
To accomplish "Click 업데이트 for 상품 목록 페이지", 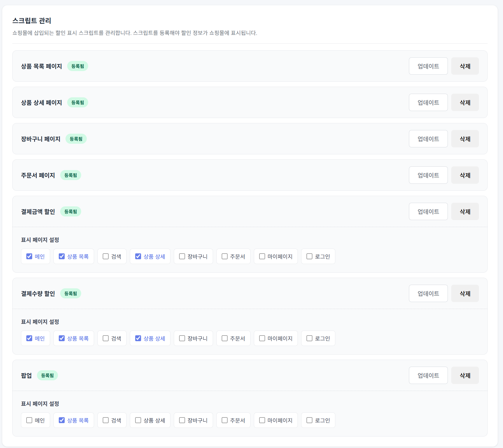I will click(x=428, y=66).
